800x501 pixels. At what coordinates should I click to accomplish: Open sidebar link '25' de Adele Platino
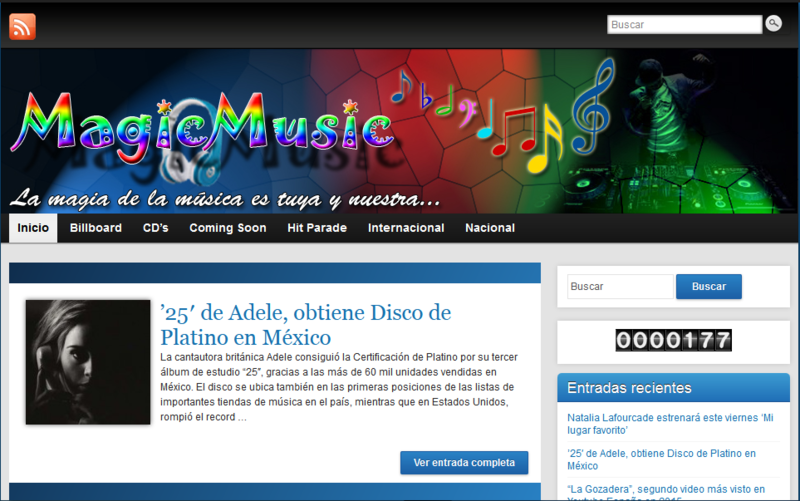tap(661, 460)
